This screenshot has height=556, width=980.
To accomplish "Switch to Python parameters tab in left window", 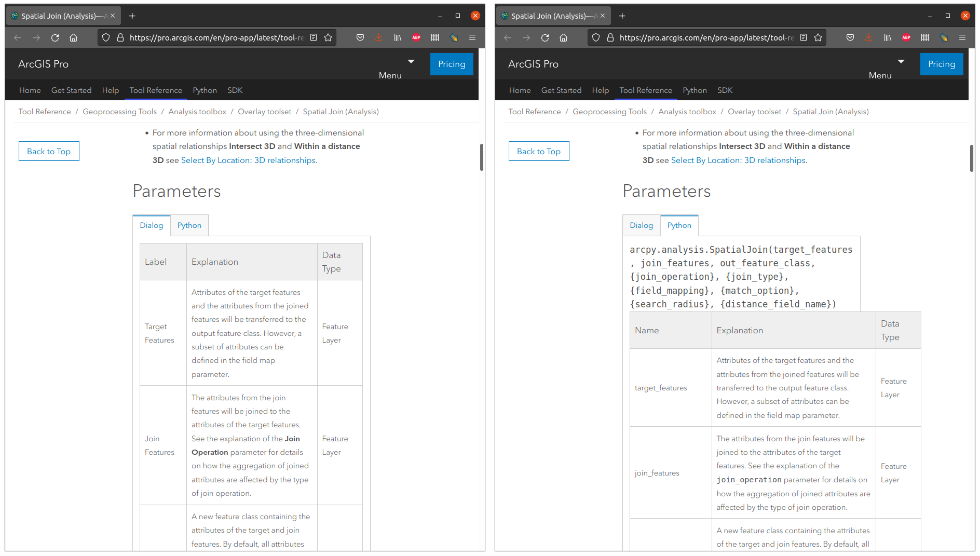I will (189, 225).
